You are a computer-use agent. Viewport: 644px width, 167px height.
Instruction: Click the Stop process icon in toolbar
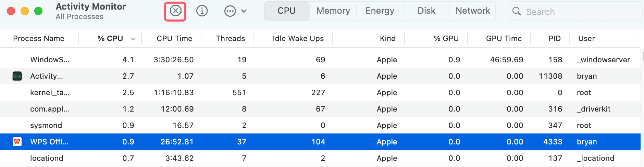point(175,11)
